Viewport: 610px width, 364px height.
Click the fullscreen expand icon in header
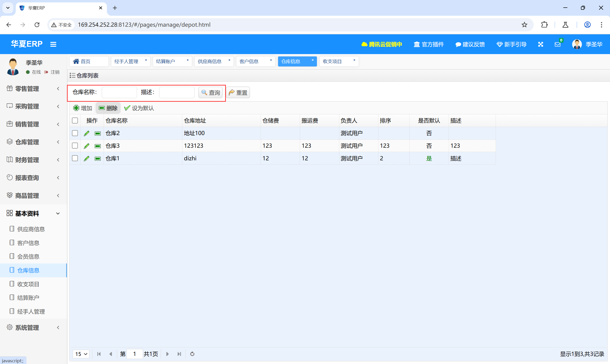coord(541,44)
